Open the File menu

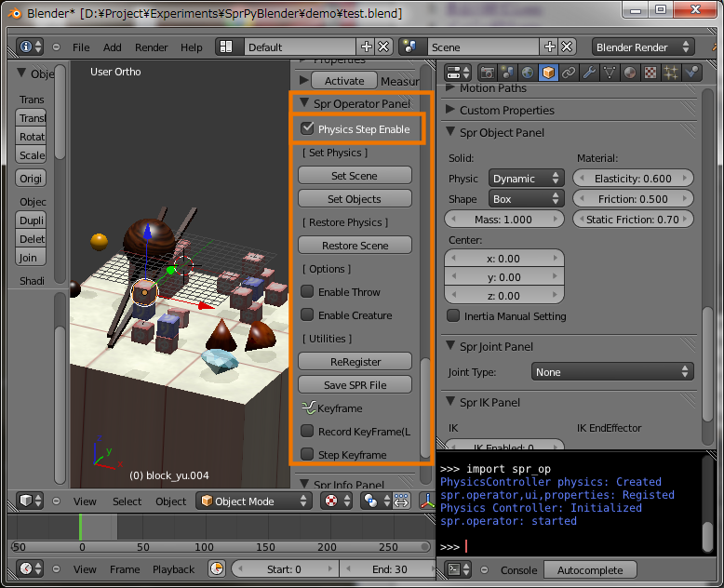coord(81,47)
